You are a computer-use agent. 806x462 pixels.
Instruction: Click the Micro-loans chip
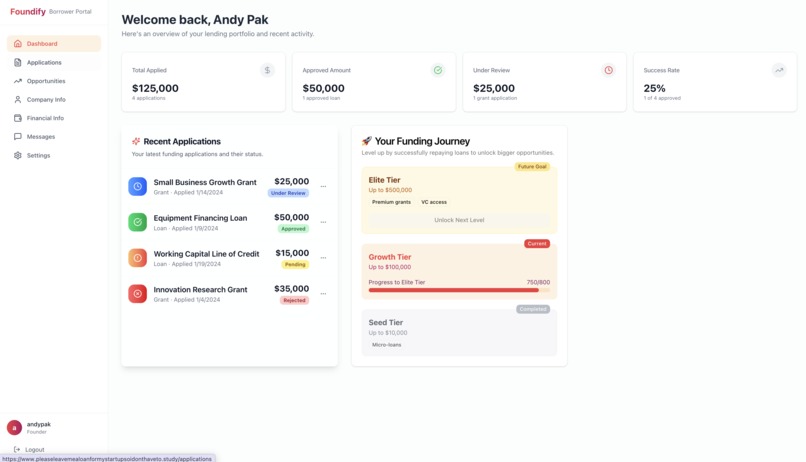tap(387, 345)
